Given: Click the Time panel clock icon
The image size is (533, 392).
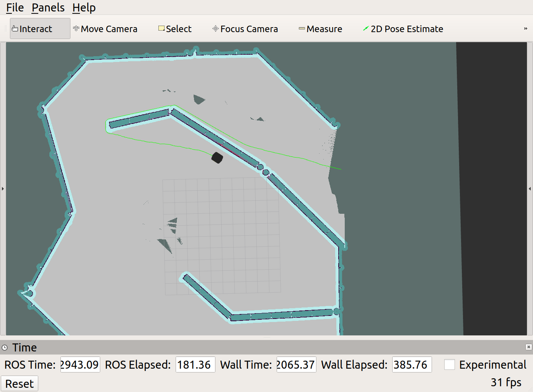Looking at the screenshot, I should [x=5, y=348].
